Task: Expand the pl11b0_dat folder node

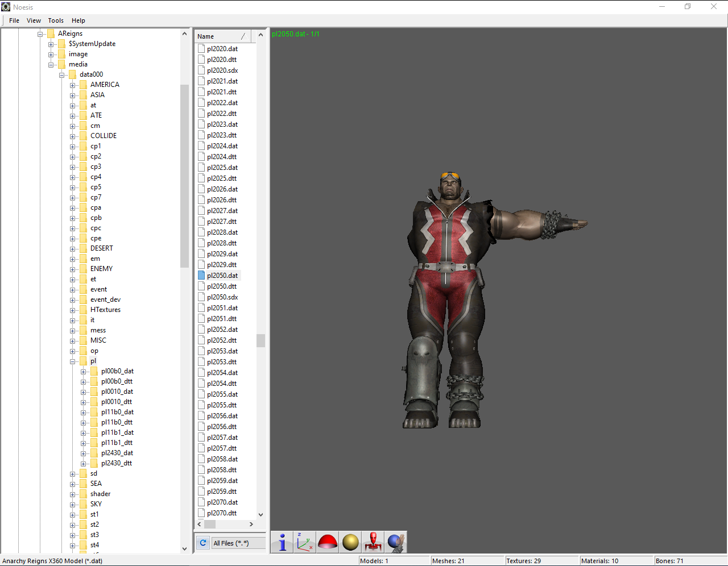Action: 84,413
